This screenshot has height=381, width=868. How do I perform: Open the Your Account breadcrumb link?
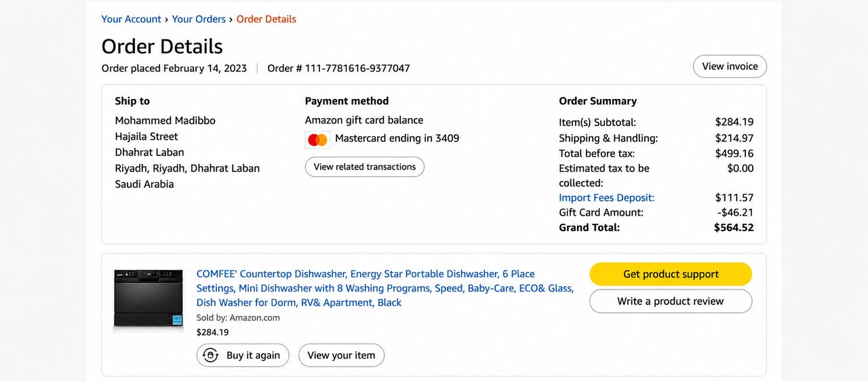pos(132,19)
